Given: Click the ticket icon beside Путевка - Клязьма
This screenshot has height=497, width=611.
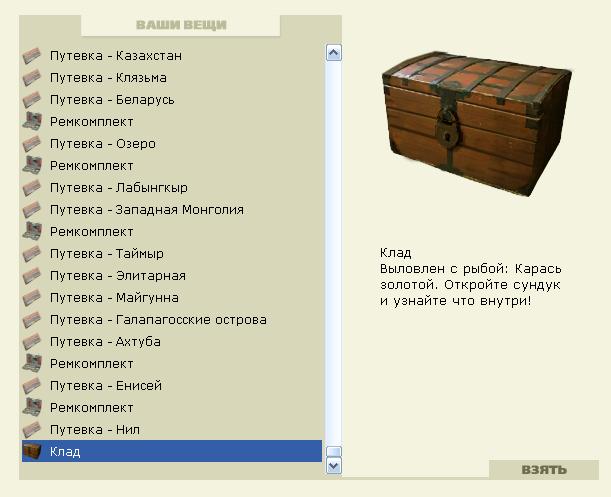Looking at the screenshot, I should 32,78.
